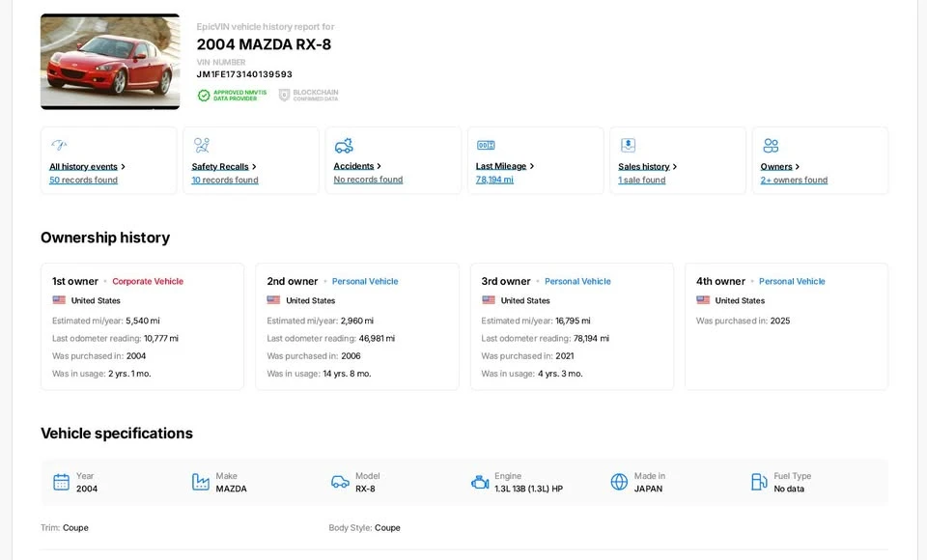Click the Make factory icon
Image resolution: width=927 pixels, height=560 pixels.
(201, 482)
